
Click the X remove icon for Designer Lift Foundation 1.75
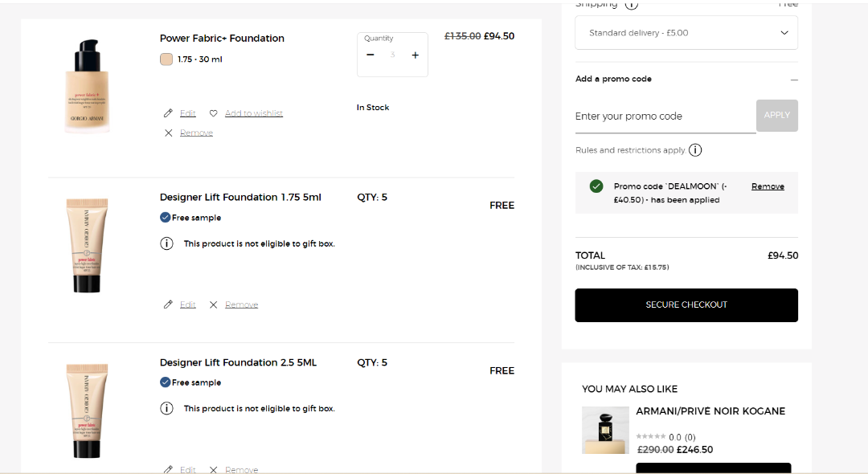pyautogui.click(x=213, y=304)
